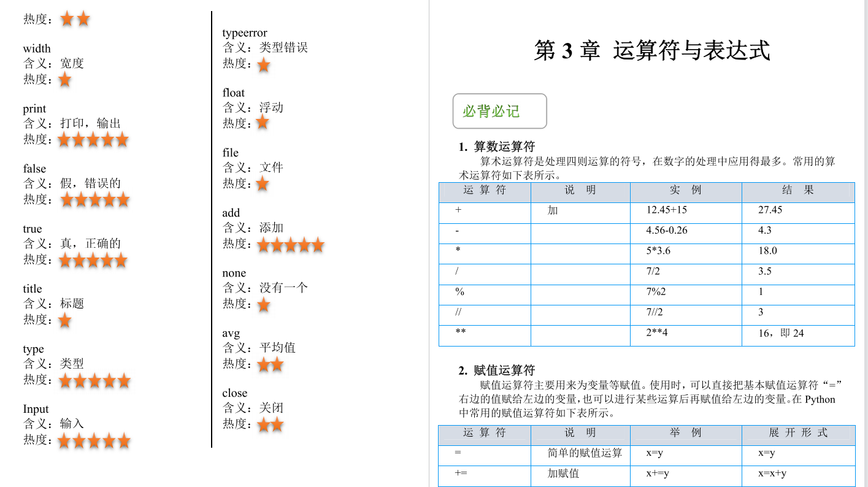Click the word typeerror
Screen dimensions: 868x487
[x=245, y=33]
